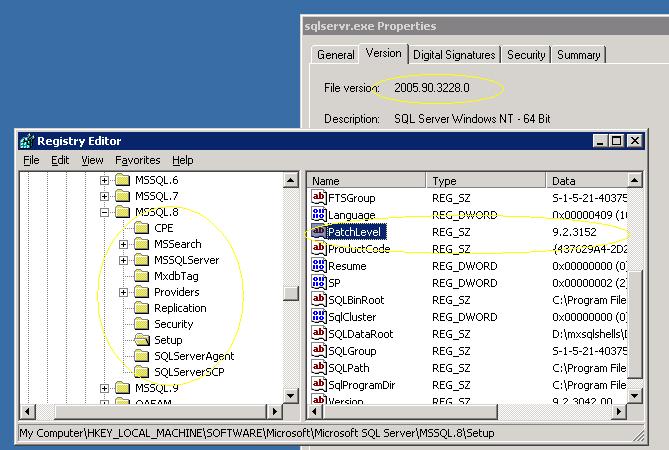Viewport: 669px width, 450px height.
Task: Open the Security tab in Properties window
Action: tap(526, 55)
